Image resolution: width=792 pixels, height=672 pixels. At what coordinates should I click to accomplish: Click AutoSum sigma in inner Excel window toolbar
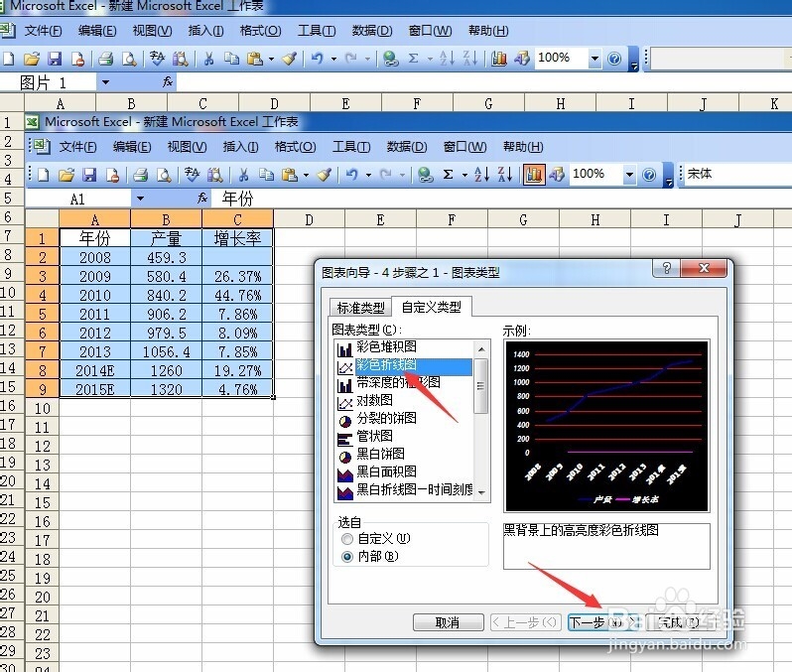tap(448, 175)
